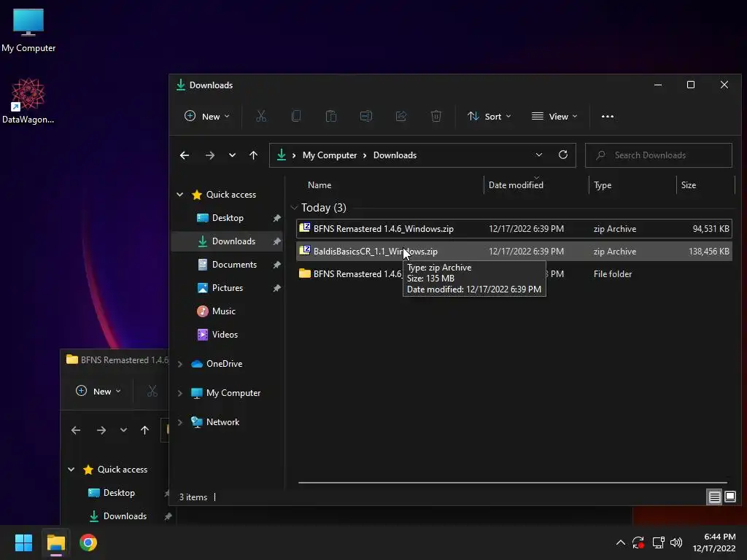
Task: Launch Google Chrome from the taskbar
Action: pos(88,542)
